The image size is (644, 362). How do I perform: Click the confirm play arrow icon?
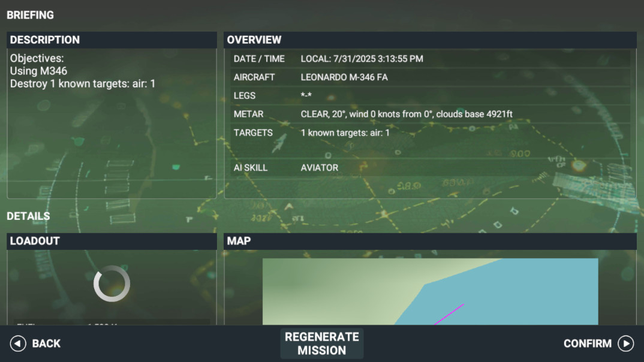tap(625, 343)
